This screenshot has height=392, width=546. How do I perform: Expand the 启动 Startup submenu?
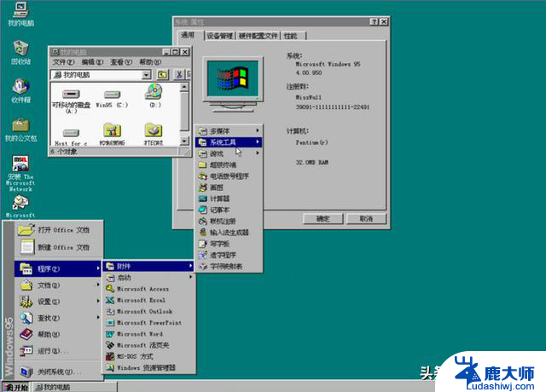[x=148, y=278]
